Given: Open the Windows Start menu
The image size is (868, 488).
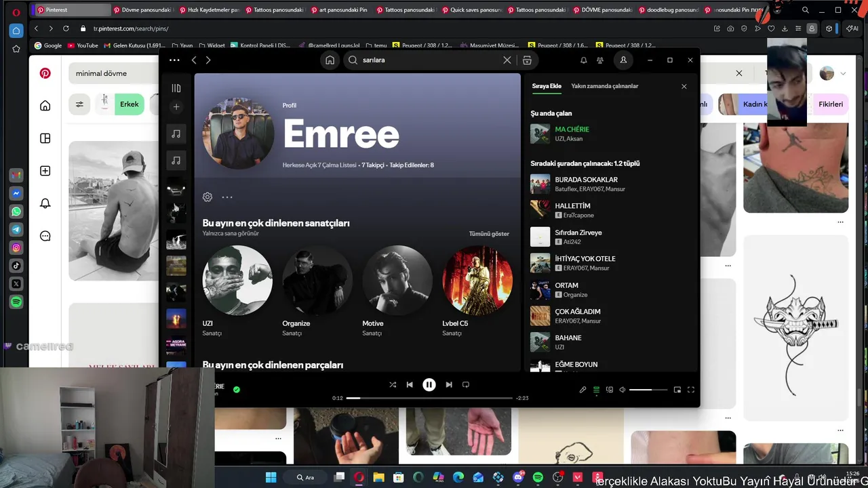Looking at the screenshot, I should click(x=271, y=477).
